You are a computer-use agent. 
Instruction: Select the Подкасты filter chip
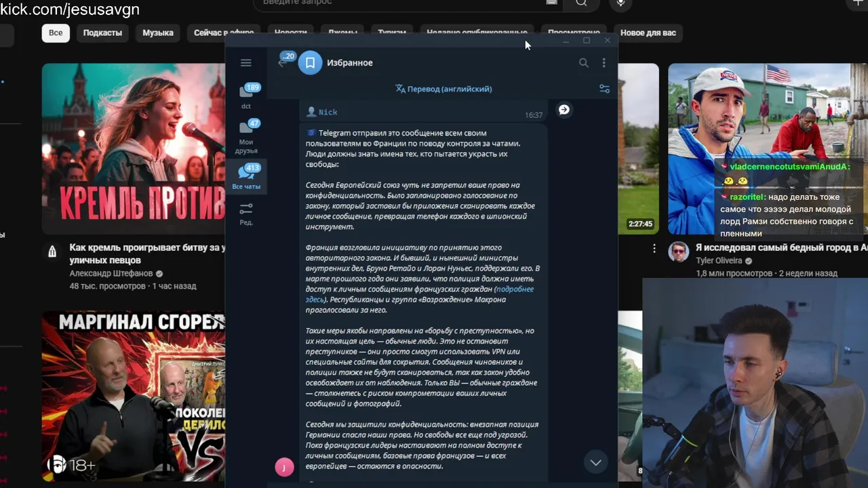tap(102, 33)
